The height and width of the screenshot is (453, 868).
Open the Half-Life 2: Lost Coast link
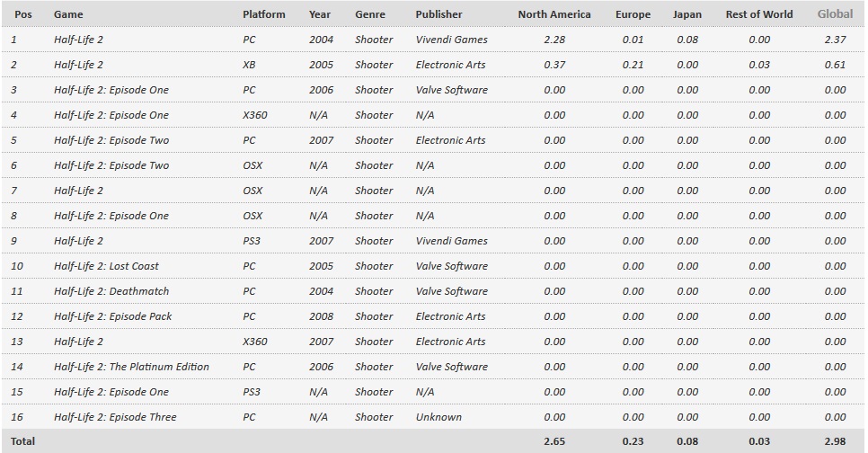pyautogui.click(x=108, y=266)
